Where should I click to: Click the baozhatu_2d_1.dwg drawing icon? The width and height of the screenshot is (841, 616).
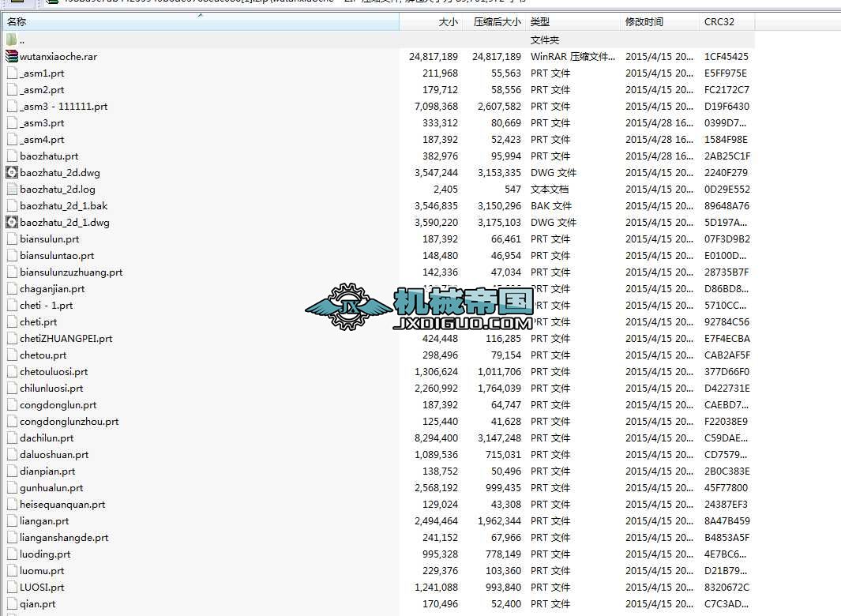click(12, 222)
